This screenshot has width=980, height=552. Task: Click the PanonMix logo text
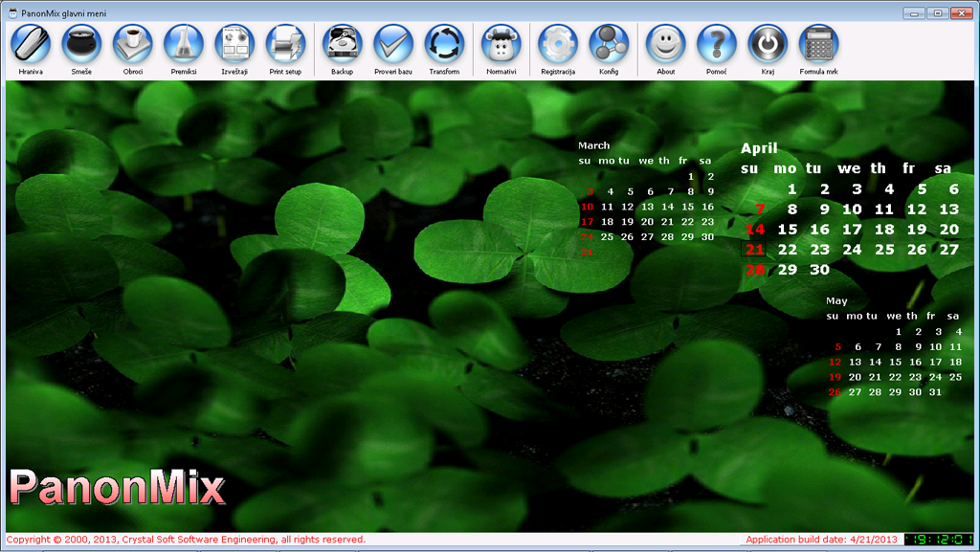pyautogui.click(x=117, y=488)
